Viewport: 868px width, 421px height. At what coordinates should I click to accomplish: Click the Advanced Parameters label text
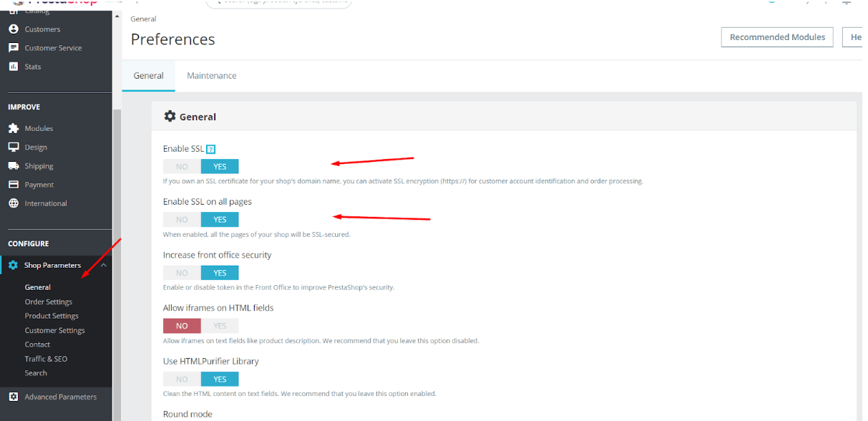pos(60,397)
